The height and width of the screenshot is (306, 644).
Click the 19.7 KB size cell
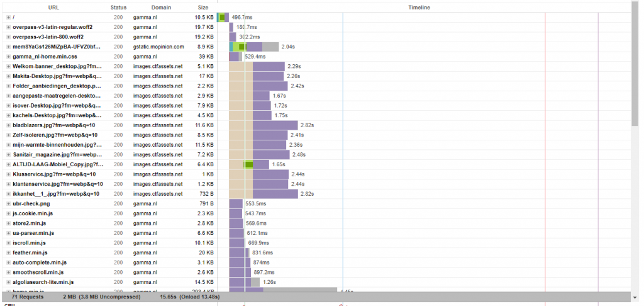pyautogui.click(x=204, y=27)
